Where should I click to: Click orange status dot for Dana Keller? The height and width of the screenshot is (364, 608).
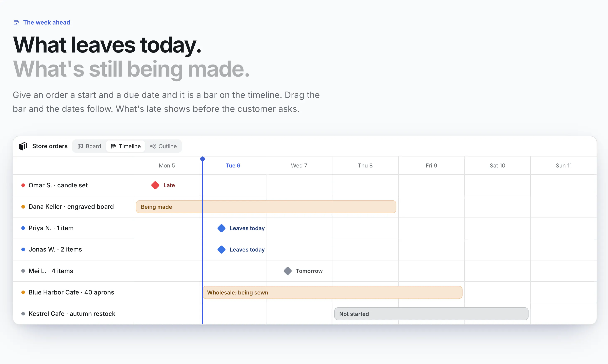click(23, 206)
